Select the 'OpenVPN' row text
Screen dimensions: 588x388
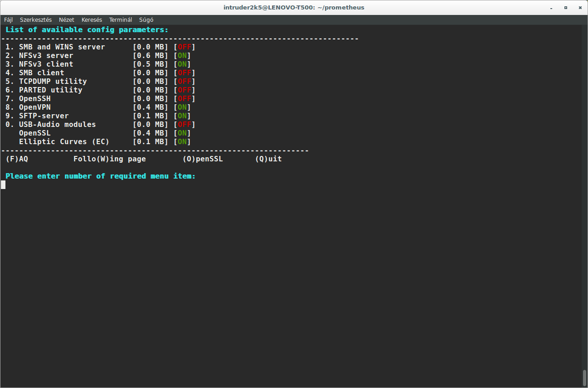(x=34, y=107)
